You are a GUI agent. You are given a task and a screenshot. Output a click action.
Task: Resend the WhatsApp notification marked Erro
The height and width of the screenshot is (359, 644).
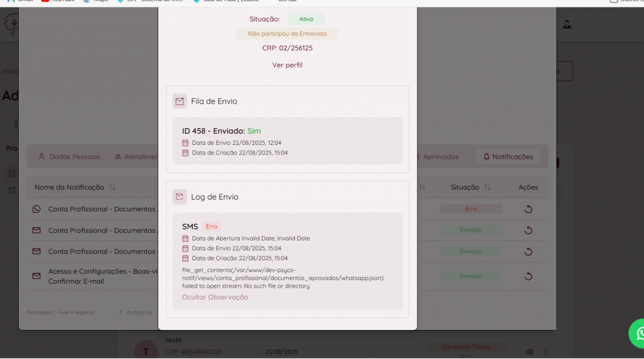point(528,209)
